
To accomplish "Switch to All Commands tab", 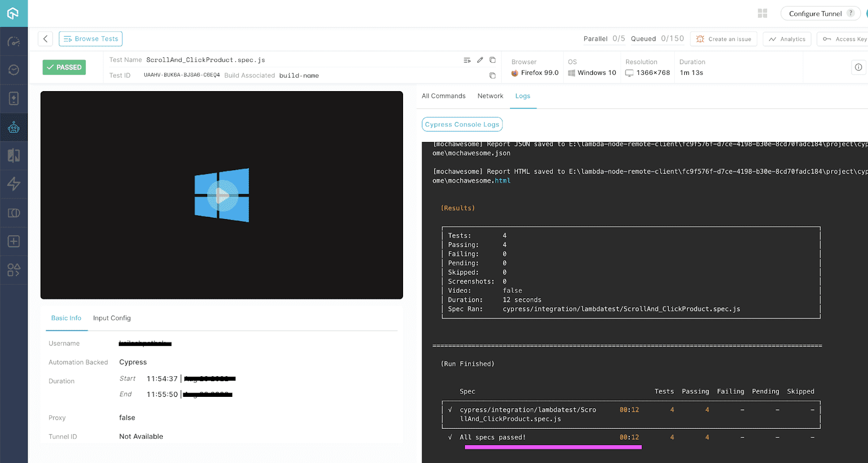I will [444, 96].
